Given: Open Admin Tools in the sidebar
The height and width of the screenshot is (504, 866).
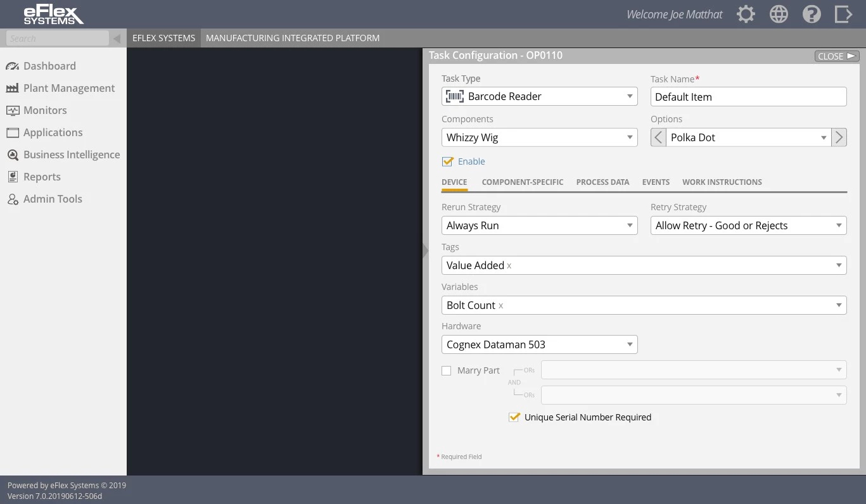Looking at the screenshot, I should click(53, 199).
